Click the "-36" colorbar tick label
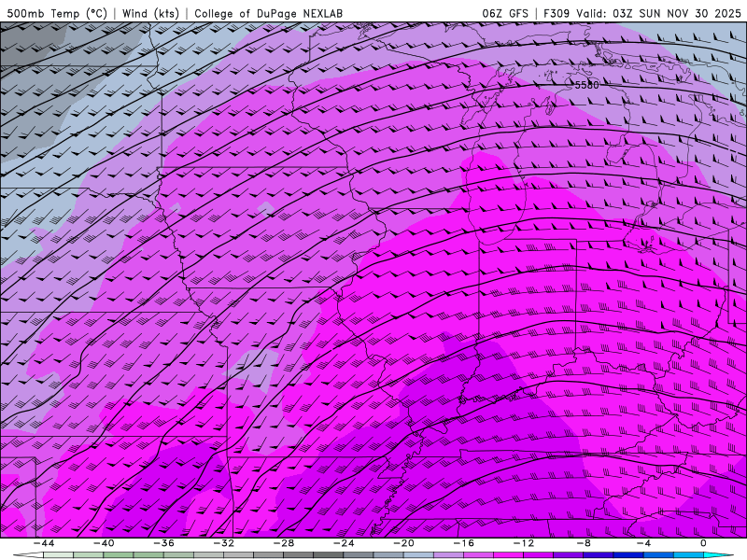Viewport: 747px width, 560px height. pos(164,543)
